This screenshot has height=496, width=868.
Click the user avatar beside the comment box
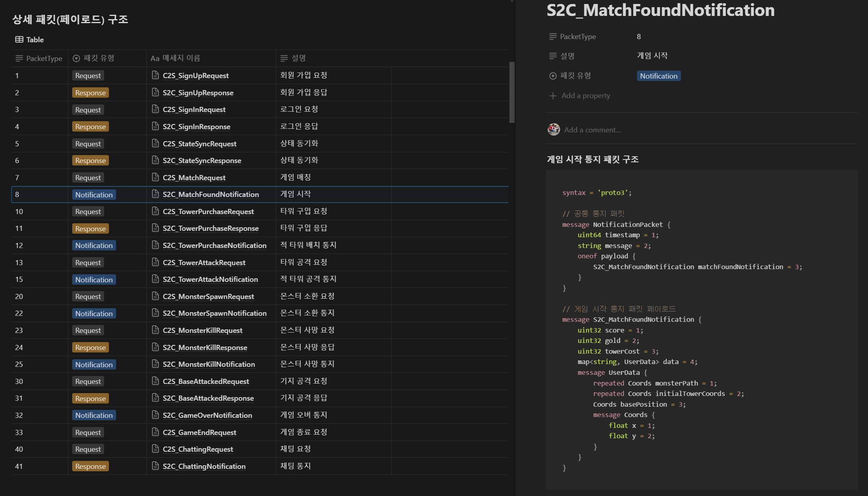point(554,129)
